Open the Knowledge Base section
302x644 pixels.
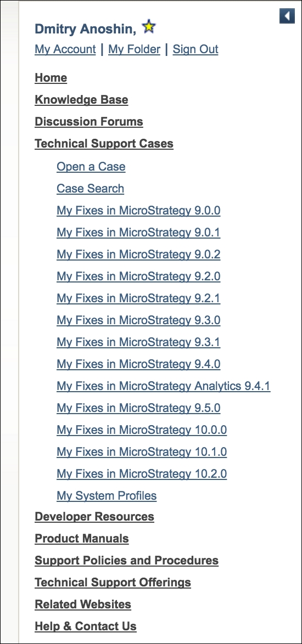click(81, 100)
